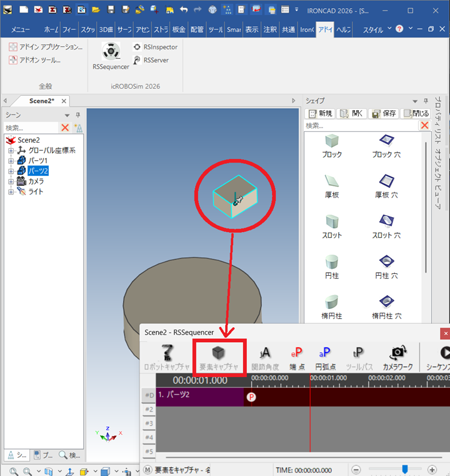450x476 pixels.
Task: Pick the ブロック shape
Action: click(x=332, y=146)
